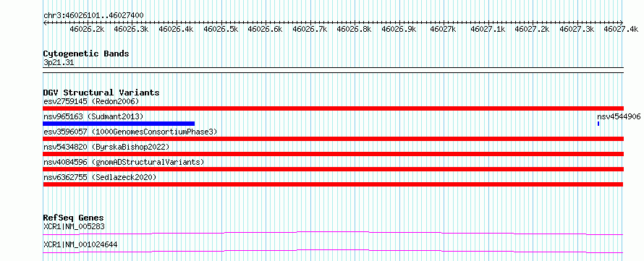
Task: Open gene XCR1|NM_005283 label
Action: coord(74,226)
